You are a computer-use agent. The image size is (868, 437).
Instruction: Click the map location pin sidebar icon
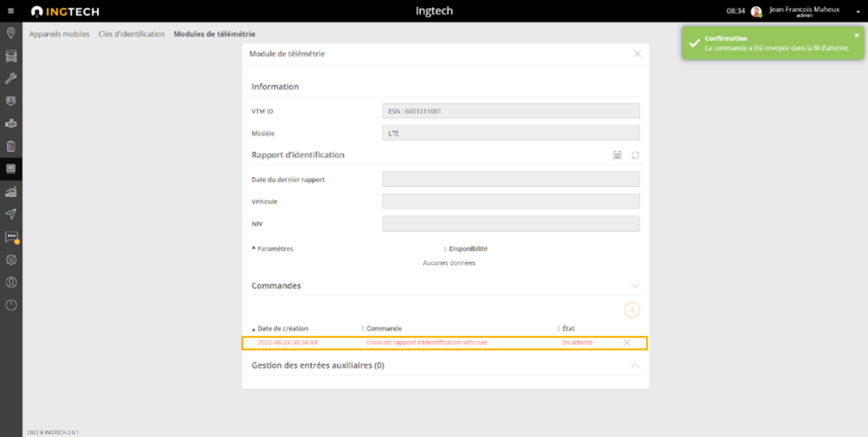(11, 33)
